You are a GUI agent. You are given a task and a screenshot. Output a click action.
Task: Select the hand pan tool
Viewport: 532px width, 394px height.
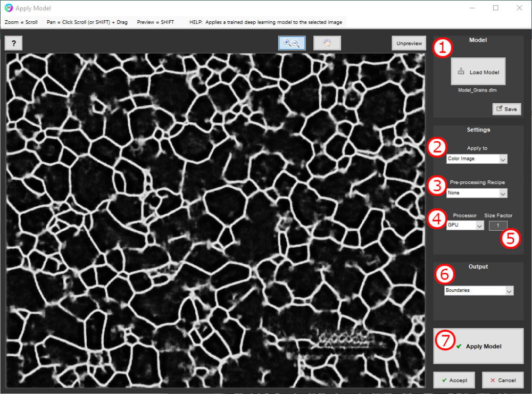click(327, 43)
